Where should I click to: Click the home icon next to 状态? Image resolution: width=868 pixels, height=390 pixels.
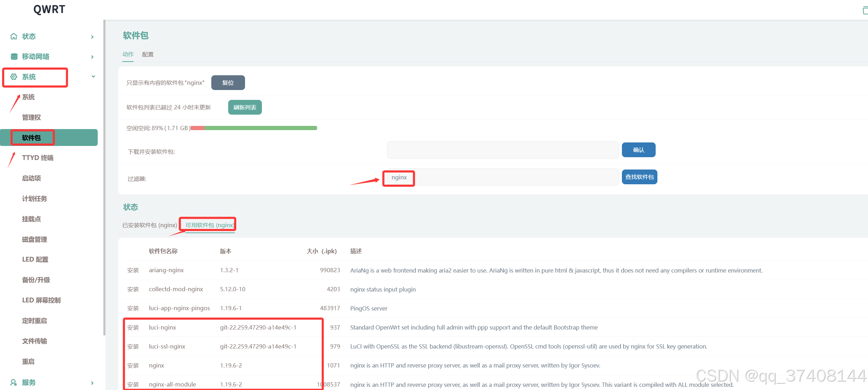click(14, 36)
